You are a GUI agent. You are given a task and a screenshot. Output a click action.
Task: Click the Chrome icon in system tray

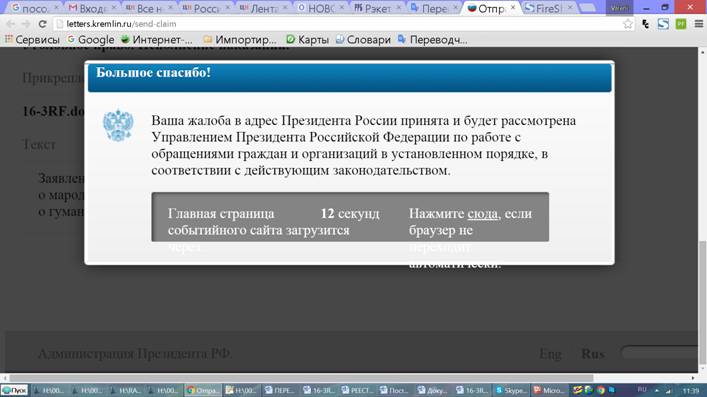click(601, 390)
